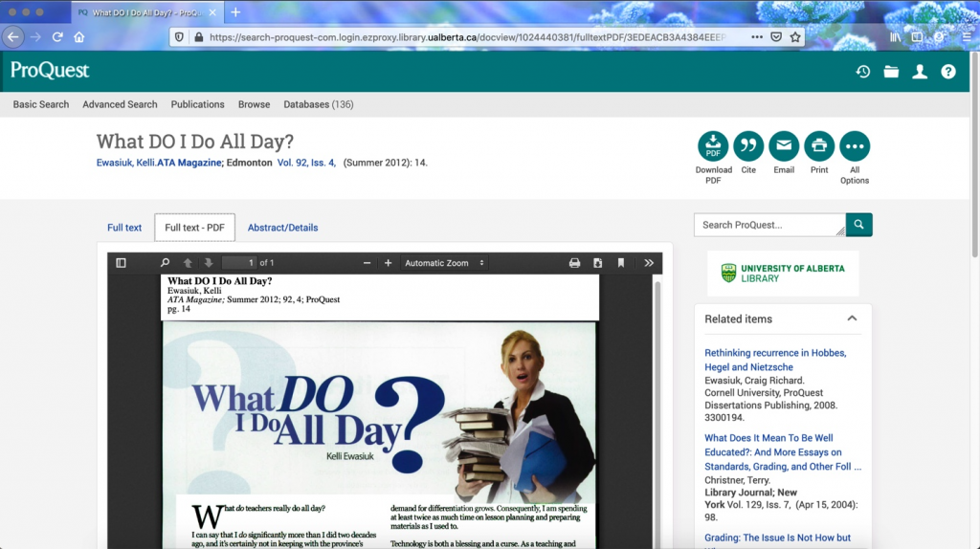Reload the browser page
980x549 pixels.
point(57,37)
